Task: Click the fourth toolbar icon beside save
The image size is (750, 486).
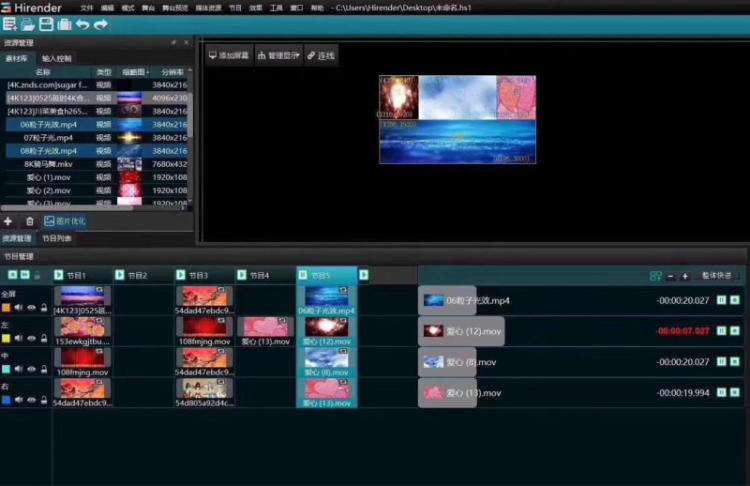Action: click(64, 24)
